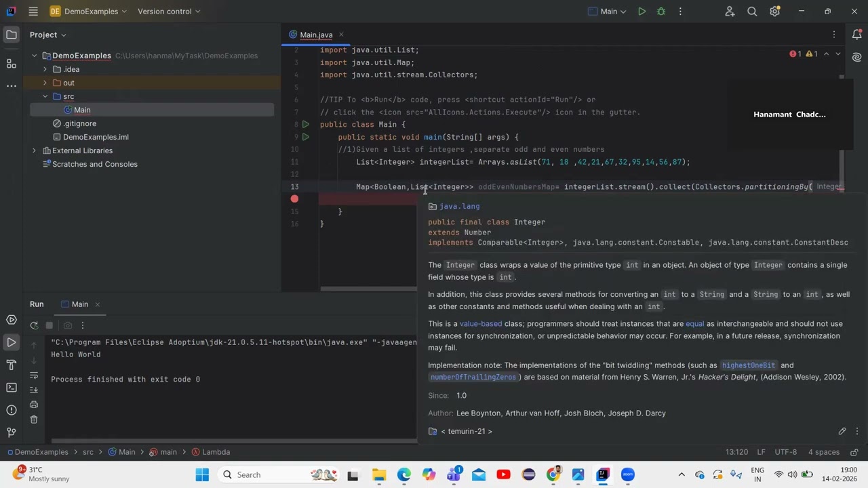This screenshot has width=868, height=488.
Task: Switch to Main.java editor tab
Action: [x=316, y=35]
